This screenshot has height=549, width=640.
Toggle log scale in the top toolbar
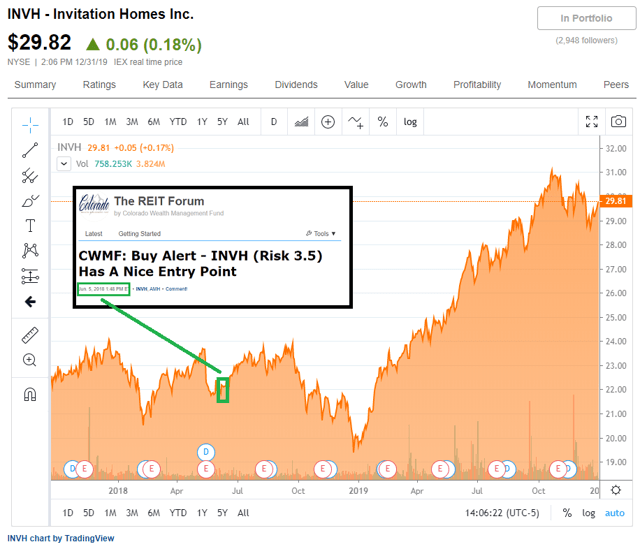tap(410, 122)
